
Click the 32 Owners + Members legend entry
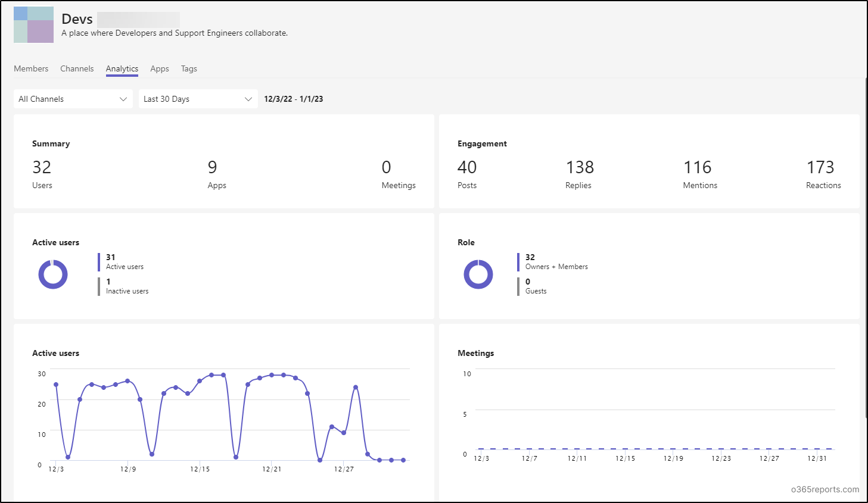pyautogui.click(x=553, y=262)
